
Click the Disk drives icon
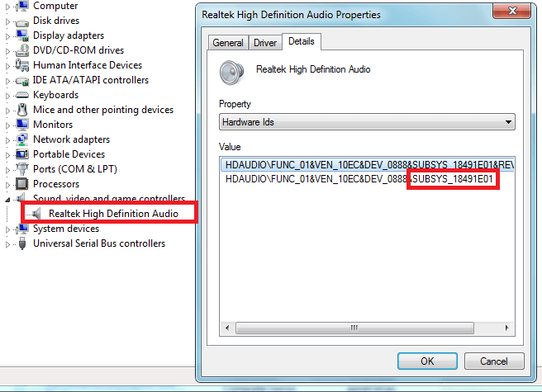point(22,22)
